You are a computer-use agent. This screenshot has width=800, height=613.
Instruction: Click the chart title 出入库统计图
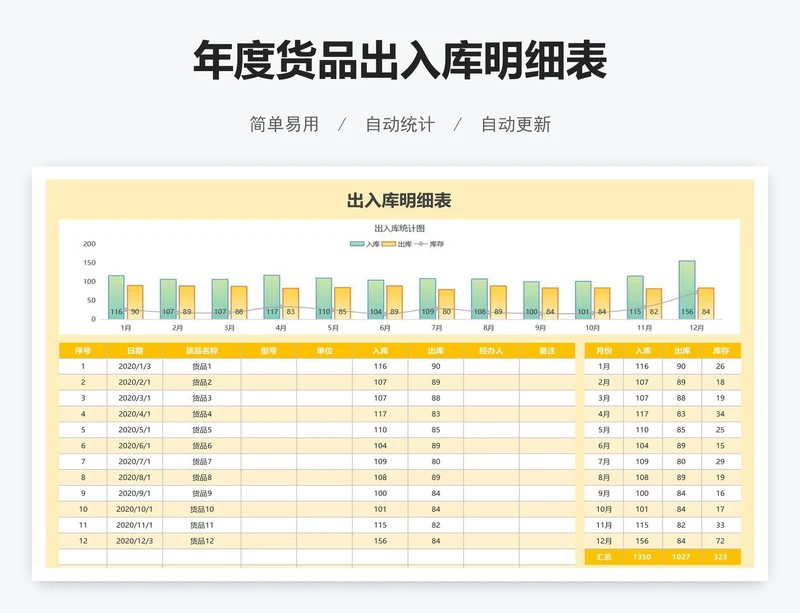coord(399,229)
